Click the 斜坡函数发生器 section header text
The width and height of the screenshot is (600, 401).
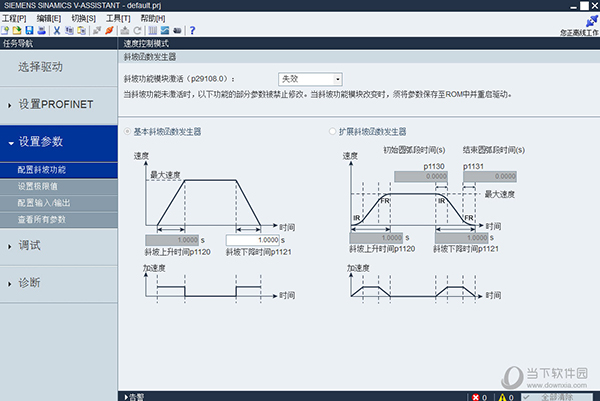pyautogui.click(x=150, y=57)
